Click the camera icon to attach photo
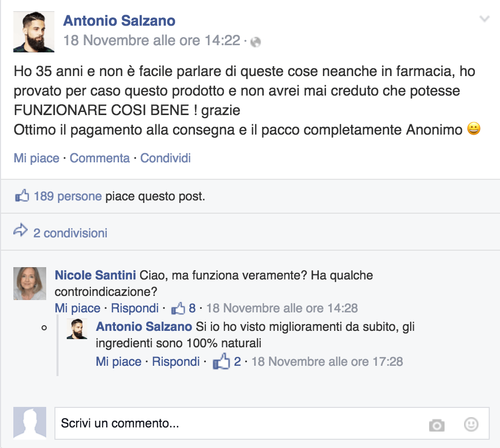The width and height of the screenshot is (500, 448). (x=436, y=425)
